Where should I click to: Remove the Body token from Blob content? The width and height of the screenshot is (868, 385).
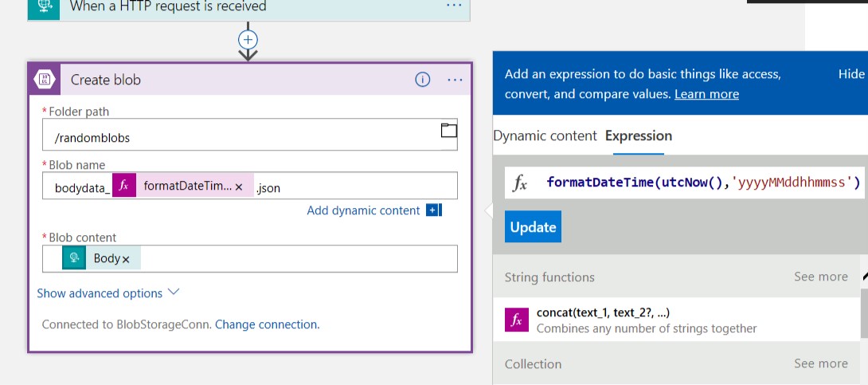pyautogui.click(x=126, y=259)
